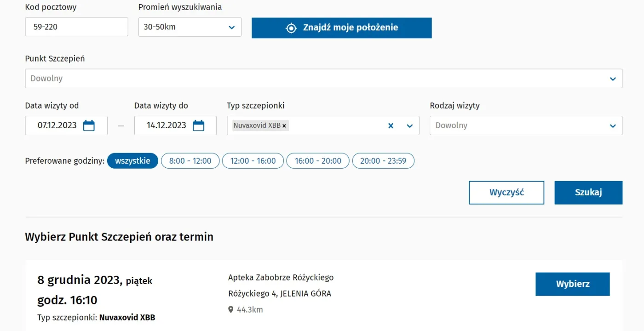This screenshot has height=331, width=644.
Task: Choose the 20:00 - 23:59 time range
Action: [383, 161]
